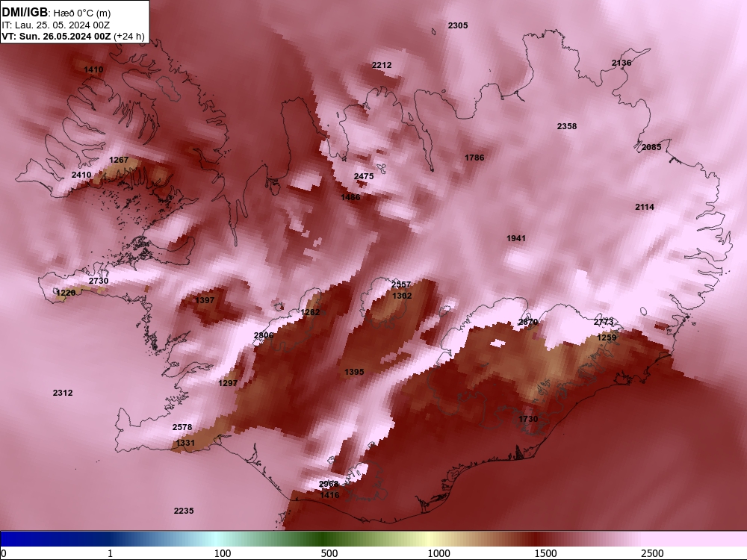The image size is (747, 560).
Task: Click the 2806 height value
Action: click(x=264, y=335)
